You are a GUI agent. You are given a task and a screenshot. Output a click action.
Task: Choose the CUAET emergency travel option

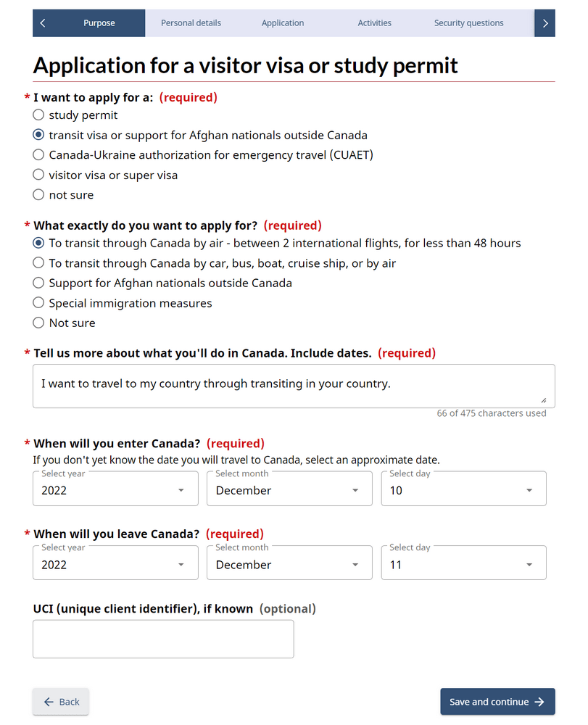coord(38,155)
